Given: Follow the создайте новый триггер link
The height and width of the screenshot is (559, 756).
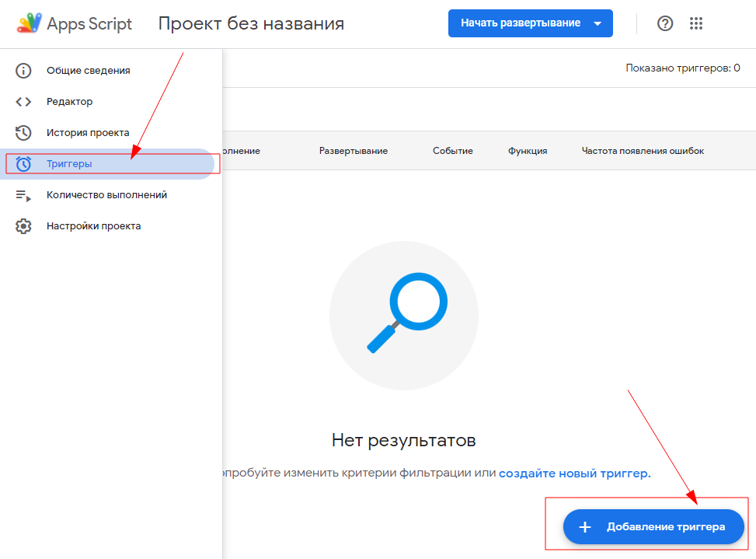Looking at the screenshot, I should [x=575, y=472].
